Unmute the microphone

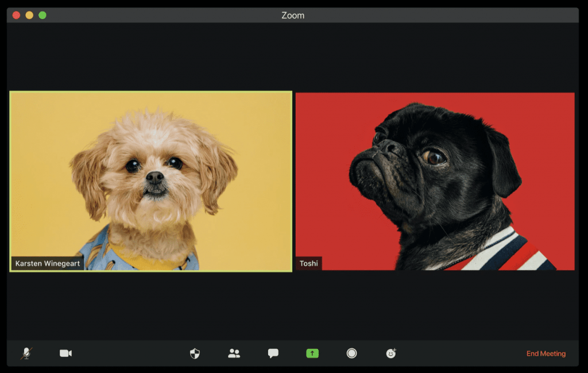[x=26, y=353]
